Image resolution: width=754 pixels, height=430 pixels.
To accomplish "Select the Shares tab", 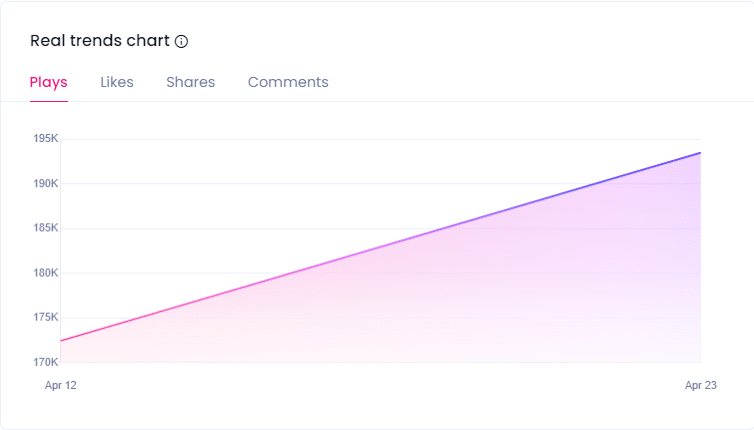I will pos(190,82).
